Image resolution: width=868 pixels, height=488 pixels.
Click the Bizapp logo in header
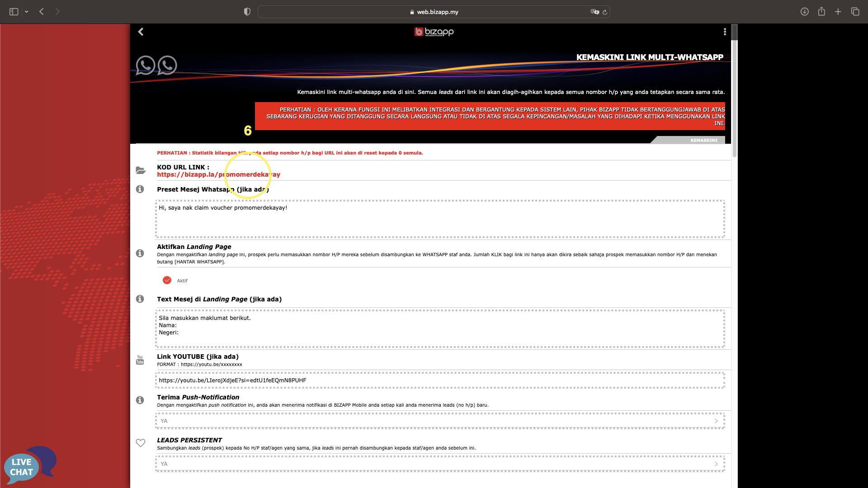point(434,32)
